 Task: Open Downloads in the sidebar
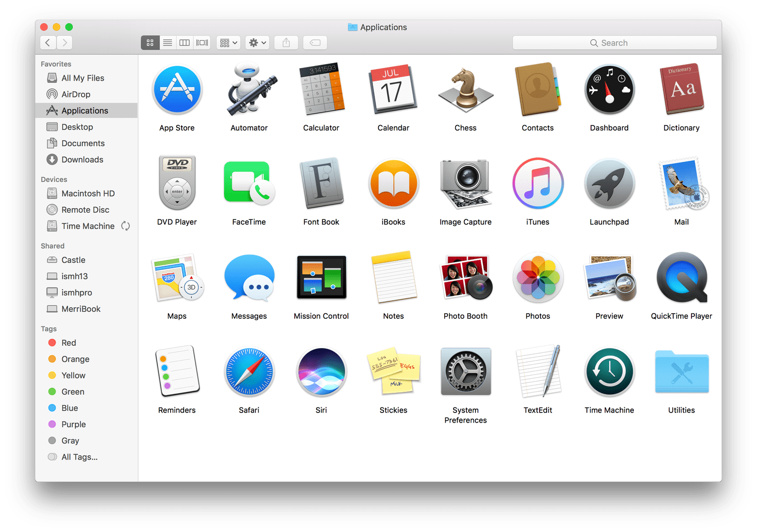tap(86, 159)
